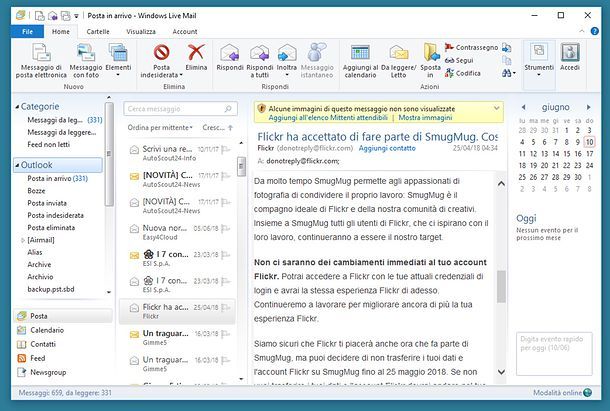
Task: Click the Digita evento rapido field
Action: point(554,354)
